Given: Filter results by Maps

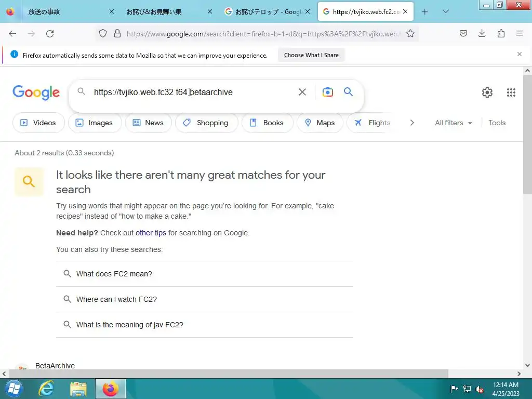Looking at the screenshot, I should (x=320, y=123).
